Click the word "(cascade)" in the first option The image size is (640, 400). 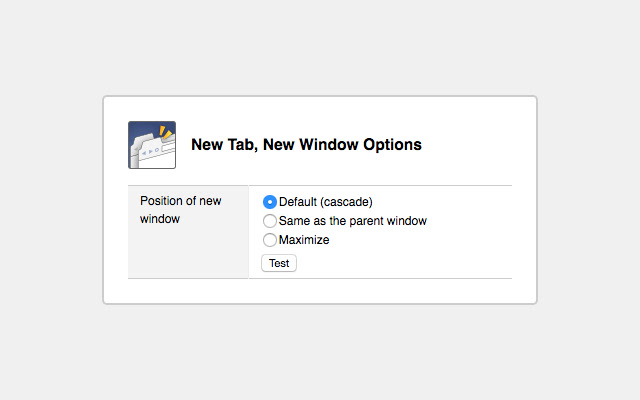pyautogui.click(x=345, y=202)
